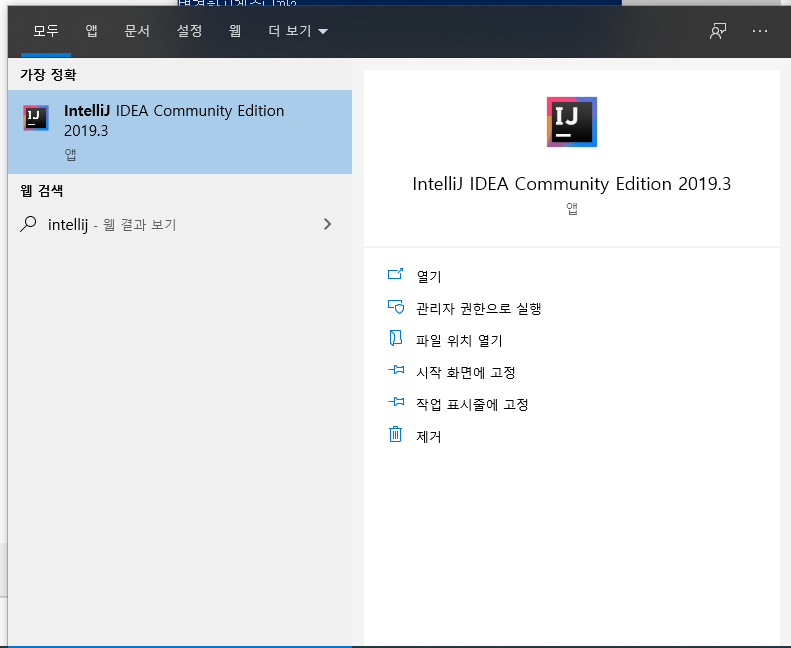Click the feedback person icon

point(718,31)
